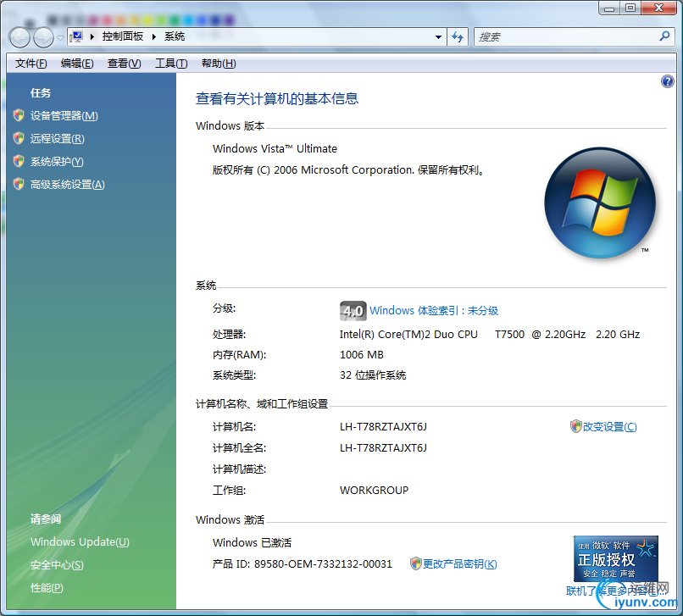
Task: Click 改变设置(C) link
Action: pyautogui.click(x=610, y=427)
